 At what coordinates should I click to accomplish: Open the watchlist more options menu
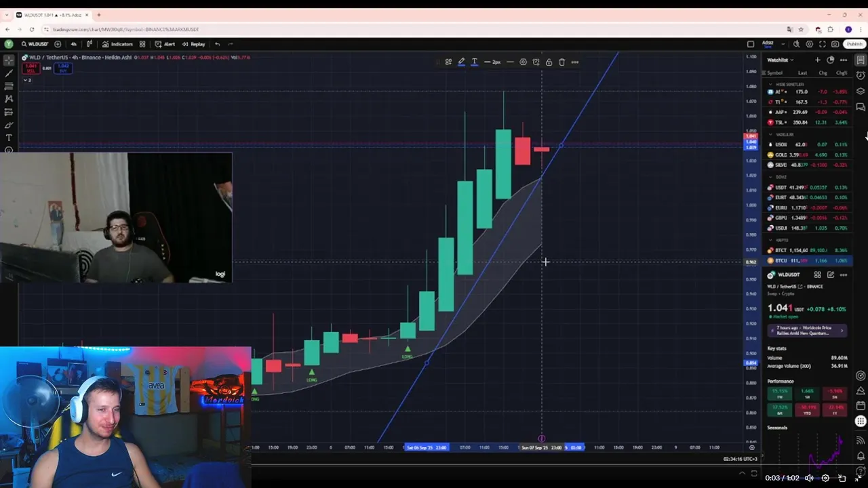pyautogui.click(x=843, y=60)
